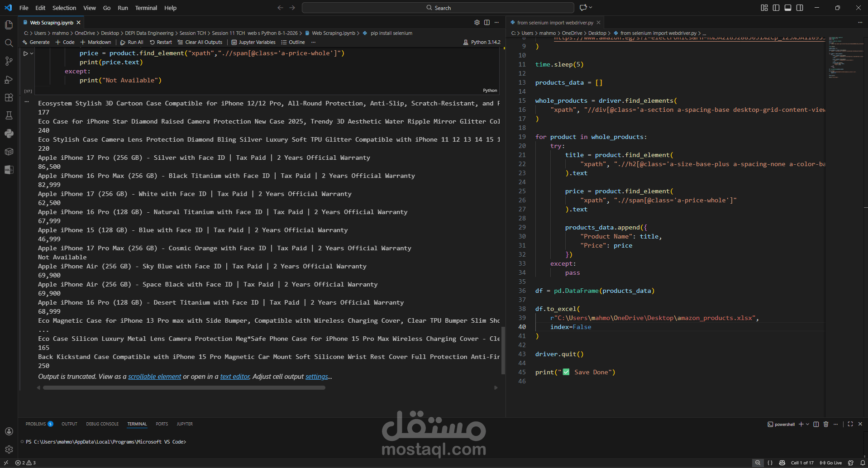Show the notebook Outline
Screen dimensions: 868x468
tap(293, 42)
